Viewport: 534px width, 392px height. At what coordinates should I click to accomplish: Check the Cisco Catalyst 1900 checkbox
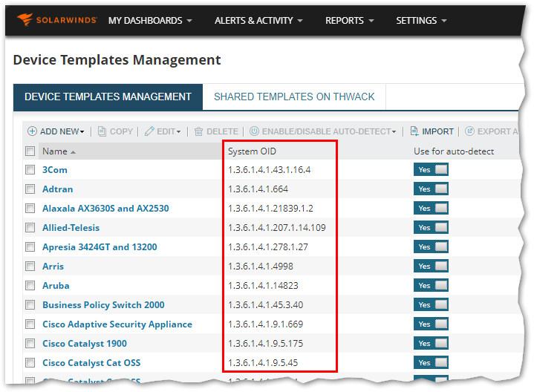(30, 343)
